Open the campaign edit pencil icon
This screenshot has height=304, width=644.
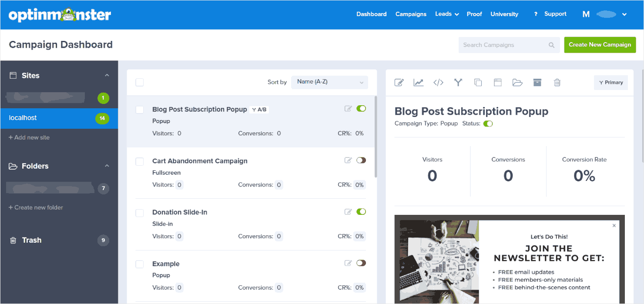point(399,82)
